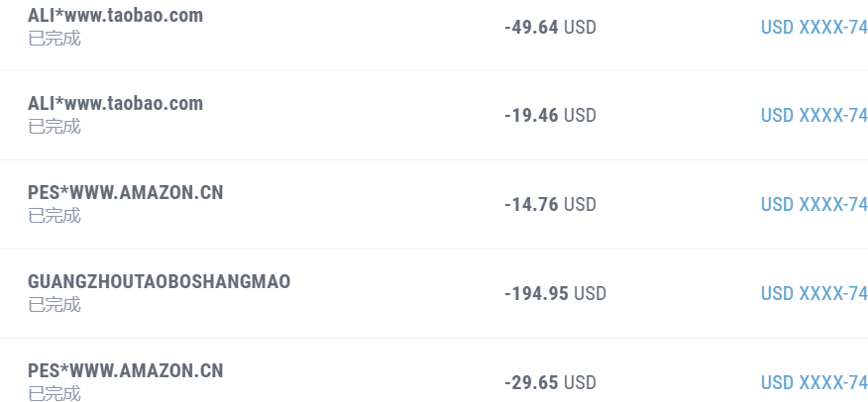Image resolution: width=868 pixels, height=402 pixels.
Task: Click 已完成 status of the -19.46 transaction
Action: click(54, 127)
